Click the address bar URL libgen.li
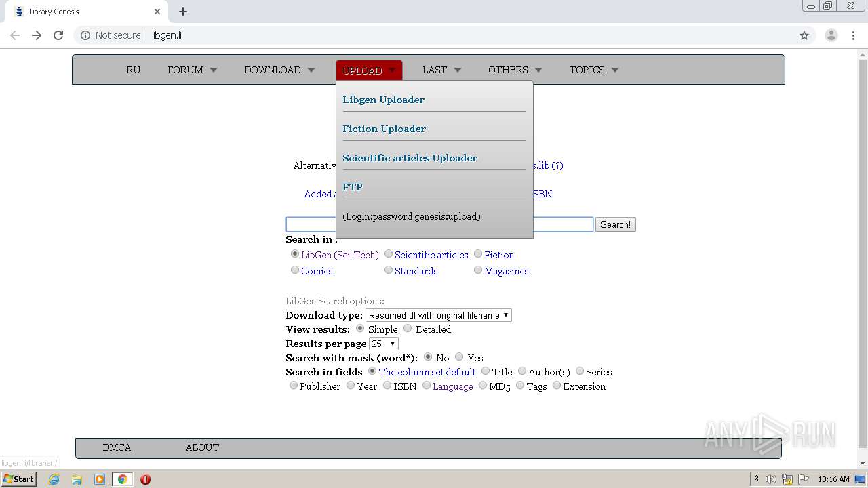This screenshot has width=868, height=488. coord(167,35)
